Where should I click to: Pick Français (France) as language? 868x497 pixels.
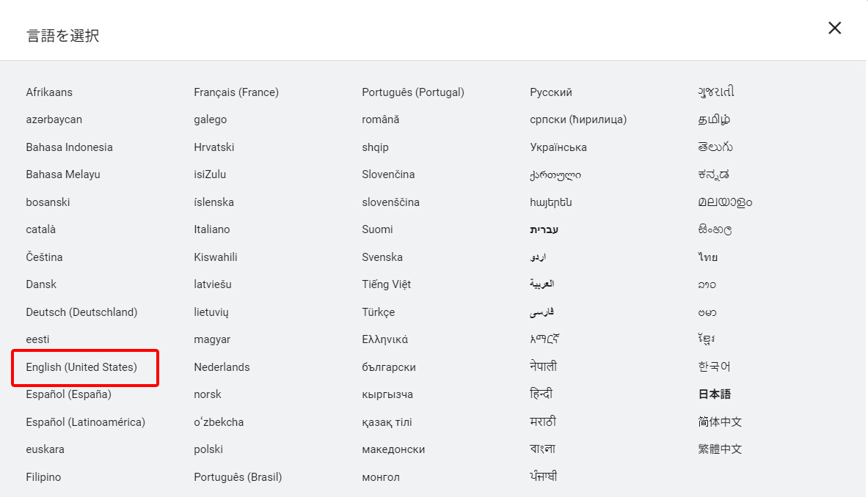pos(236,92)
